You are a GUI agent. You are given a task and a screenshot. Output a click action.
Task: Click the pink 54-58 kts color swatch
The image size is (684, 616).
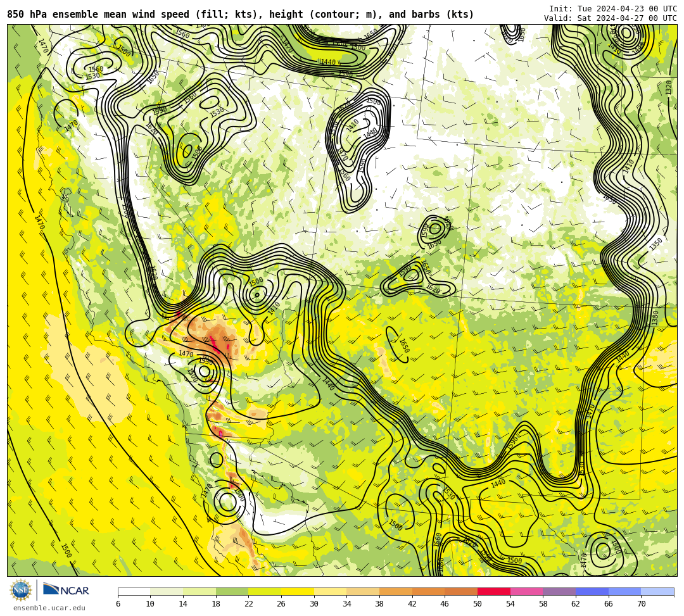[526, 591]
